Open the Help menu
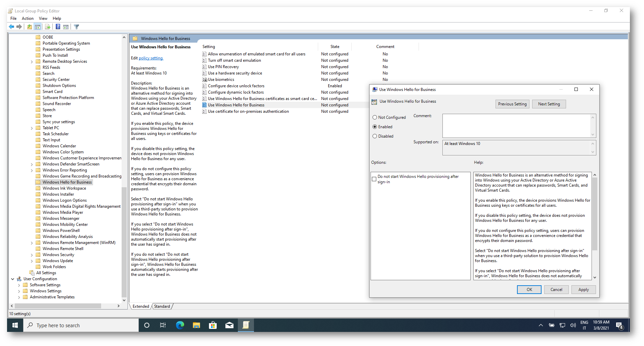Screen dimensions: 644x346 tap(57, 18)
